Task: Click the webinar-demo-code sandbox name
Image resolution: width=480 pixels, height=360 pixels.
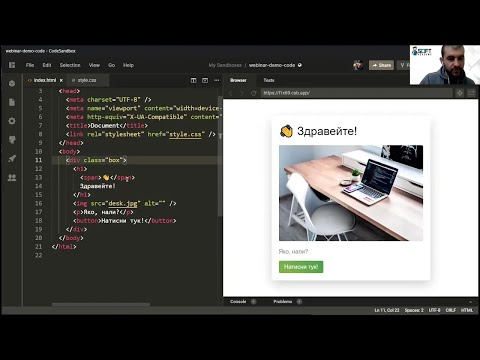Action: [x=272, y=65]
